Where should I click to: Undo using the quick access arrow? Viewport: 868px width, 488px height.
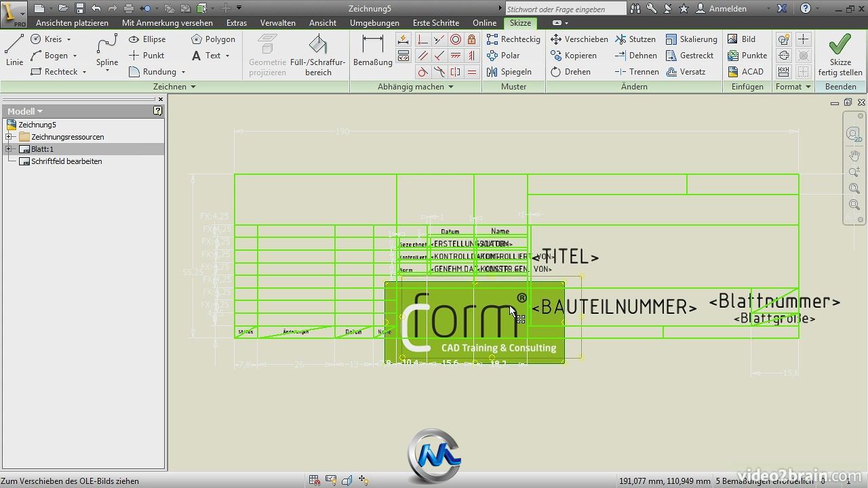click(96, 8)
